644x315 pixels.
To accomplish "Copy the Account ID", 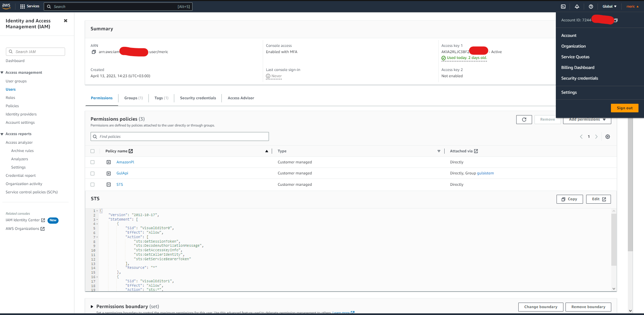I will point(616,20).
